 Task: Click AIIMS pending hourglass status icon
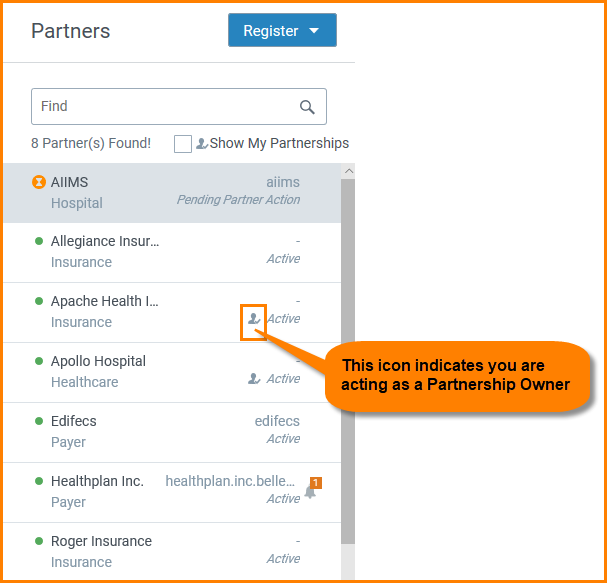click(39, 182)
